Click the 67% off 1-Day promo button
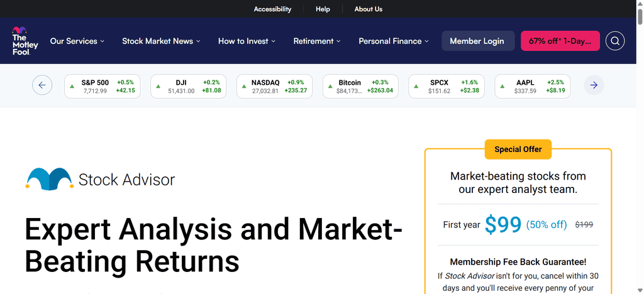 pos(560,41)
